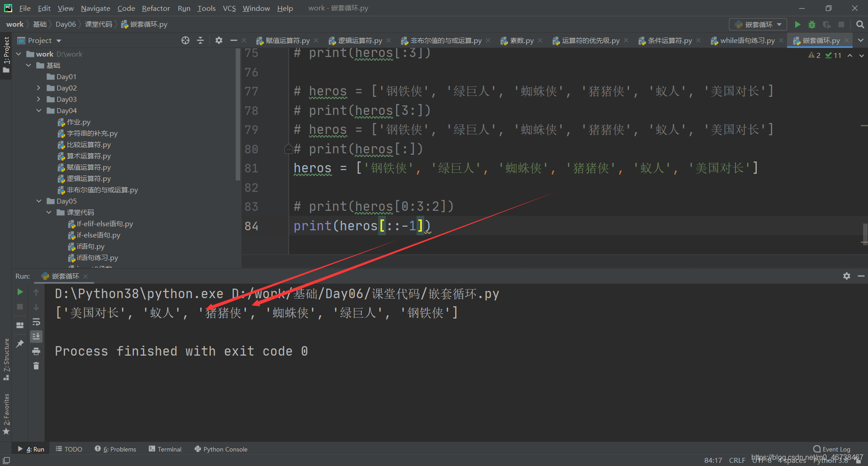Toggle the tool window quick-access icon at bottom-left
This screenshot has width=868, height=466.
[x=6, y=460]
